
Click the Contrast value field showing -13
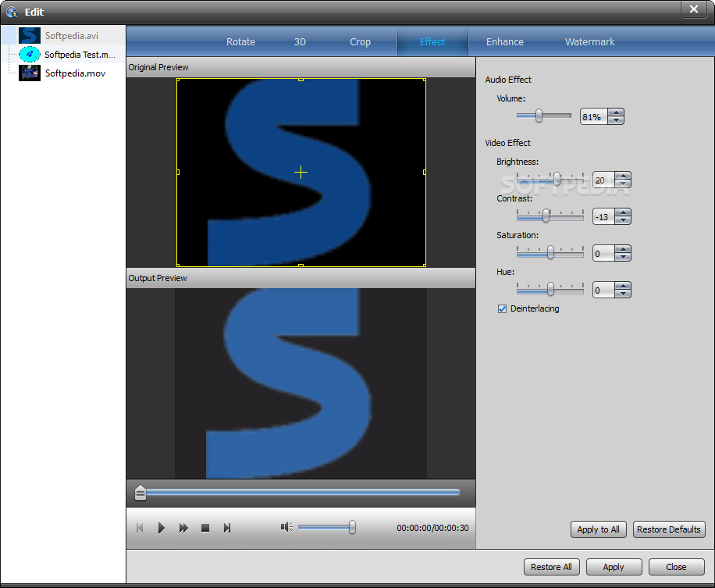pos(603,216)
